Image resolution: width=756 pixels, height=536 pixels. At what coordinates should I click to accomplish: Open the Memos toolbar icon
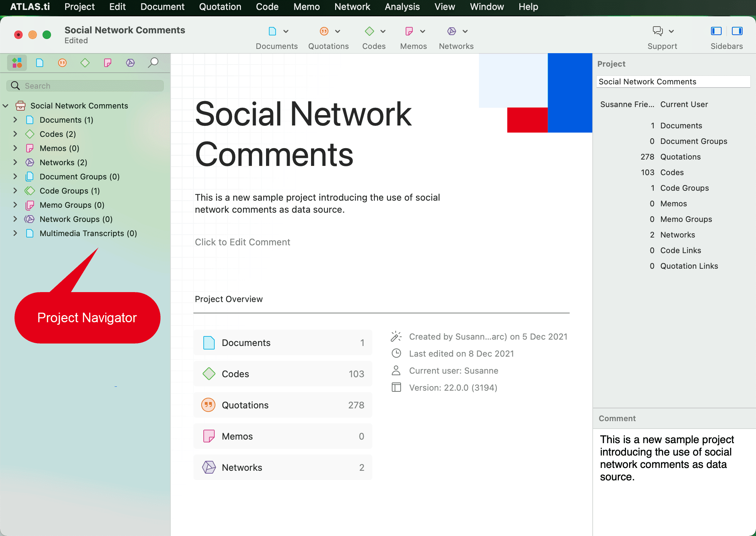pyautogui.click(x=409, y=31)
